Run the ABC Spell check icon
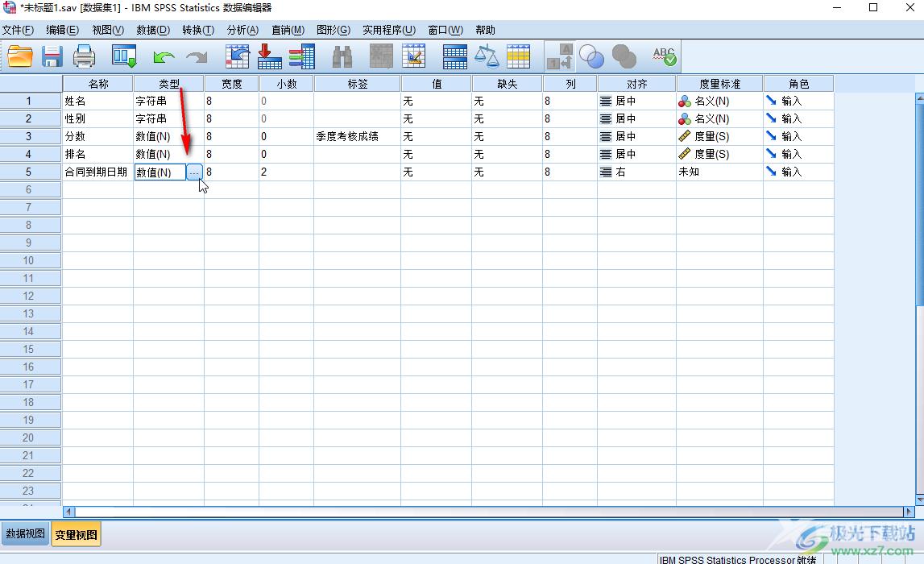This screenshot has height=564, width=924. click(x=665, y=56)
